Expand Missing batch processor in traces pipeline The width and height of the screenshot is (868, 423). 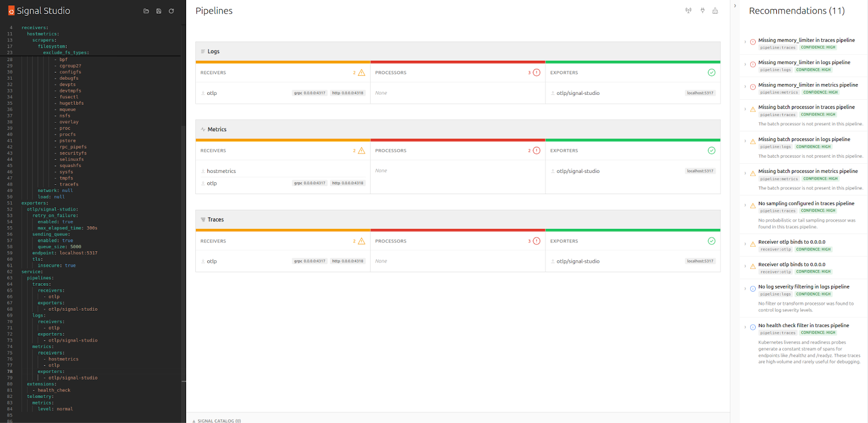pos(745,109)
